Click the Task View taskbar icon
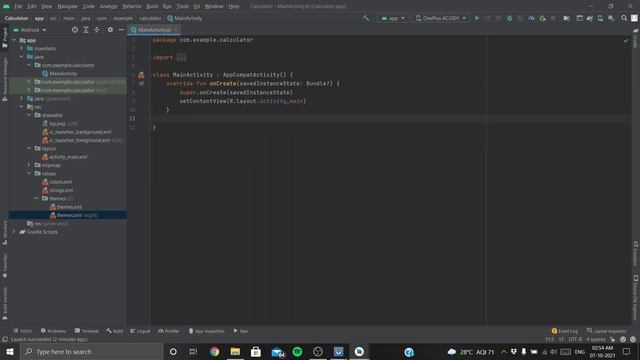This screenshot has height=360, width=640. 193,351
